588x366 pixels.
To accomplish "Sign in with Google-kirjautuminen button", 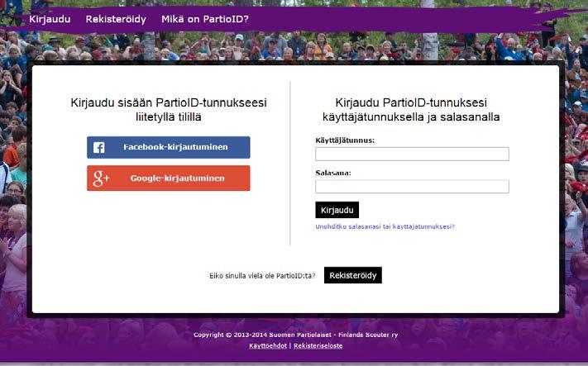I will (169, 178).
